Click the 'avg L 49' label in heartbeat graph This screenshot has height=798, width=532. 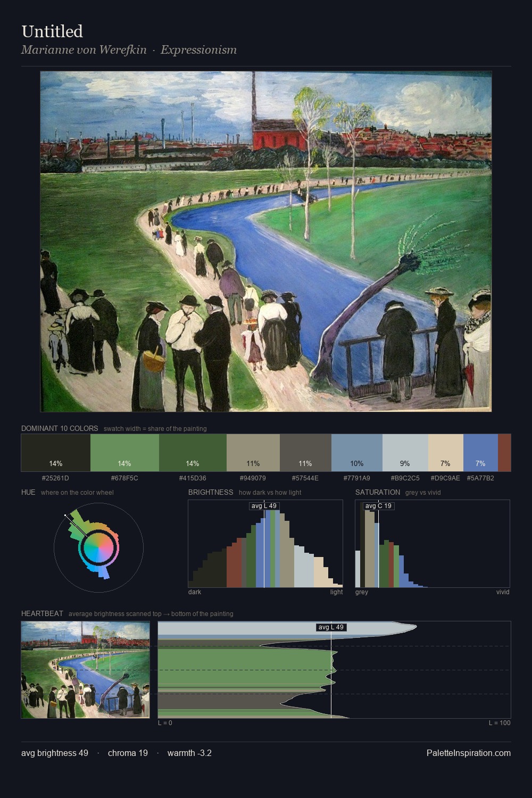[331, 627]
